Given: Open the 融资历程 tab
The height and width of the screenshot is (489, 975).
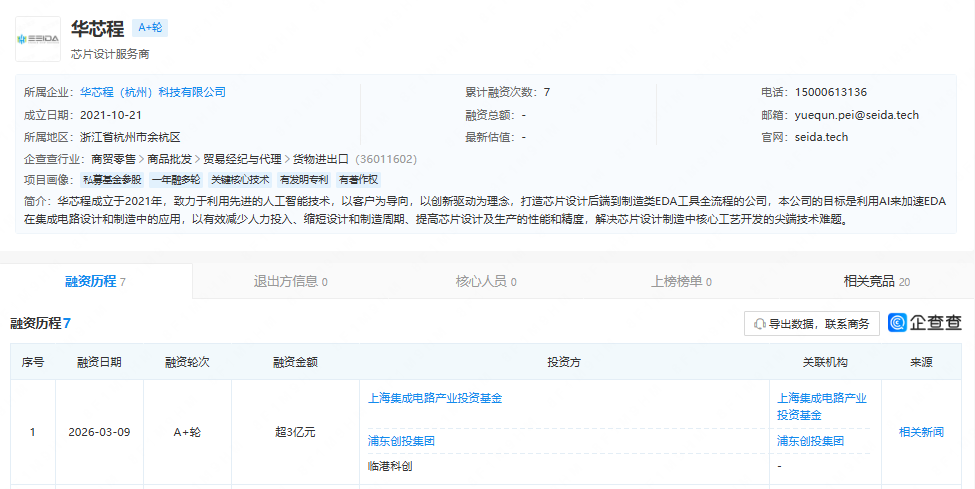Looking at the screenshot, I should pos(95,281).
